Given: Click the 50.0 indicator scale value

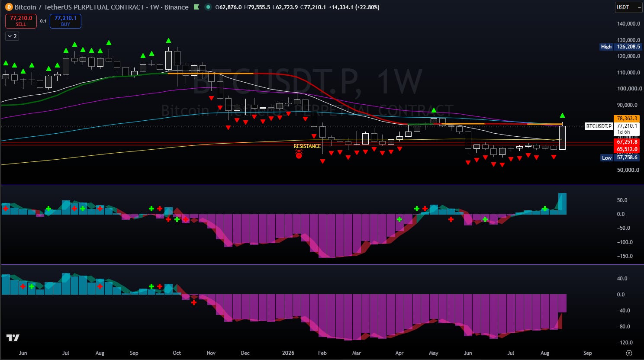Looking at the screenshot, I should pos(621,200).
